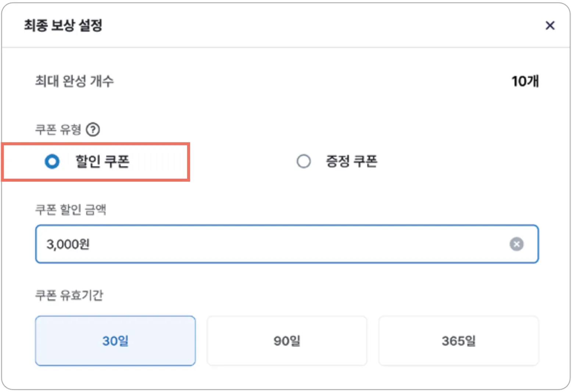Choose the 90일 coupon validity period
This screenshot has width=572, height=392.
[287, 341]
